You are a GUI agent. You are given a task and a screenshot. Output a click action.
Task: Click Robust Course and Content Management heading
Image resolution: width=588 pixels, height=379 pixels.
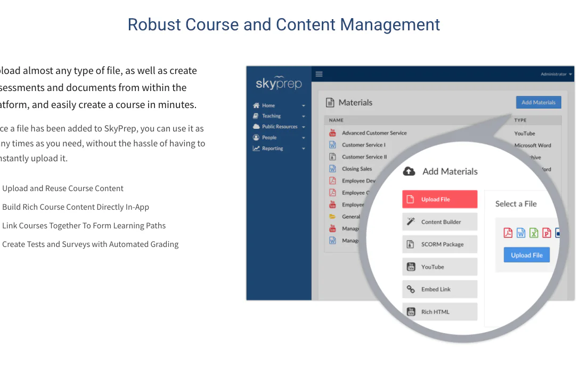pyautogui.click(x=283, y=24)
